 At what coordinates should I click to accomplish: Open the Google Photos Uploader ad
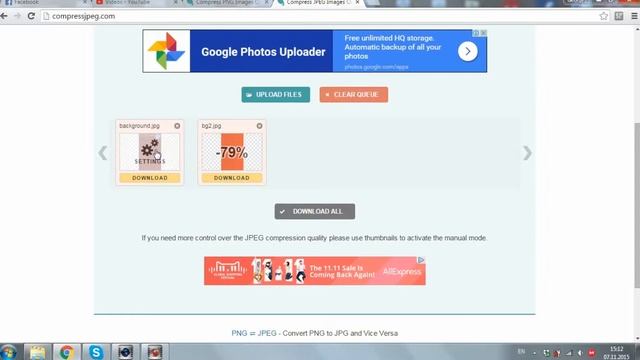[314, 51]
